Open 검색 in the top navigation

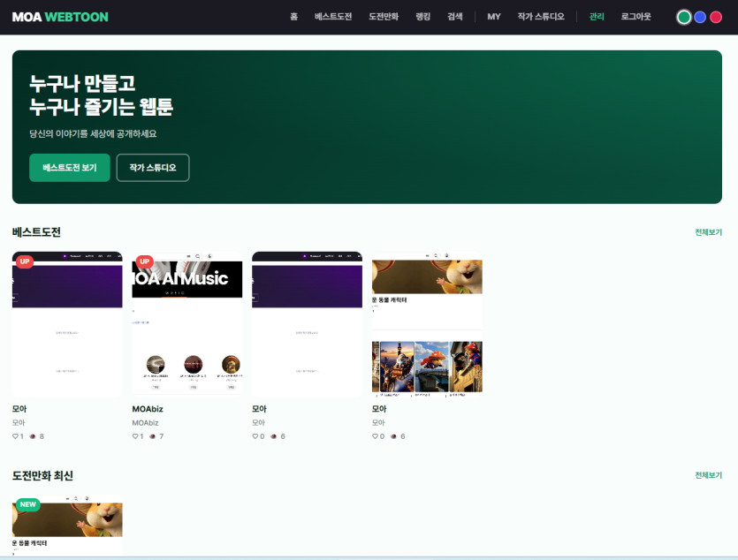455,17
